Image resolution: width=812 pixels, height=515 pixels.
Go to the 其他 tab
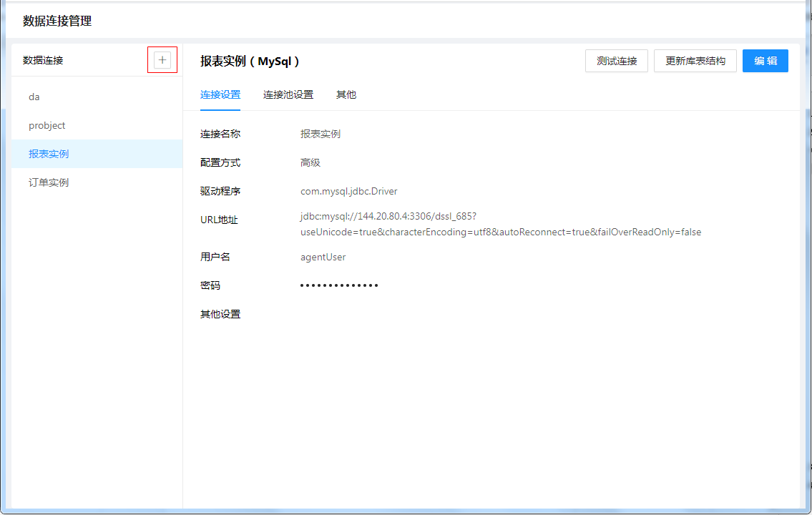(x=346, y=94)
